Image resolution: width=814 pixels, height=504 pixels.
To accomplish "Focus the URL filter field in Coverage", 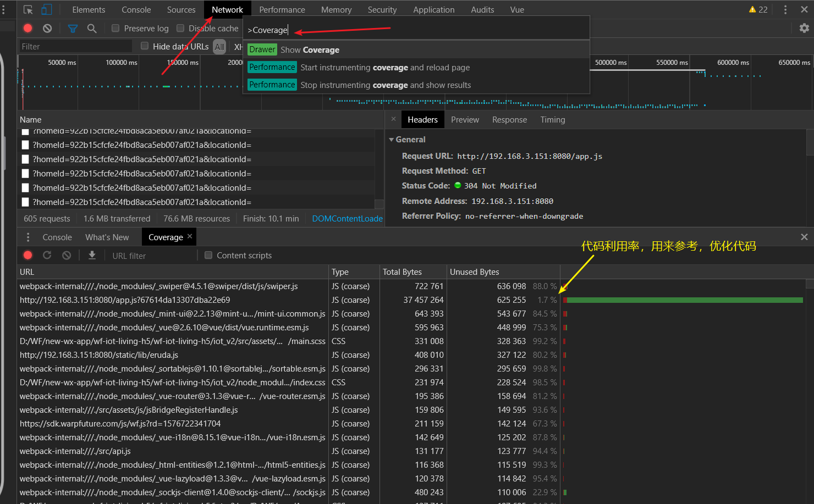I will pyautogui.click(x=153, y=256).
